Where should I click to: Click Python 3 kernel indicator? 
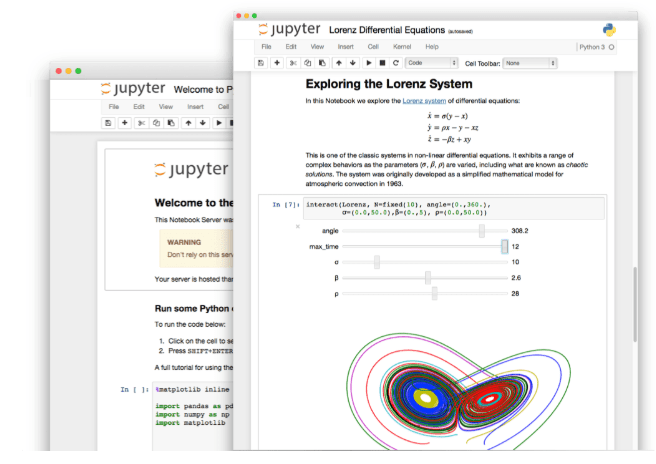pyautogui.click(x=592, y=47)
